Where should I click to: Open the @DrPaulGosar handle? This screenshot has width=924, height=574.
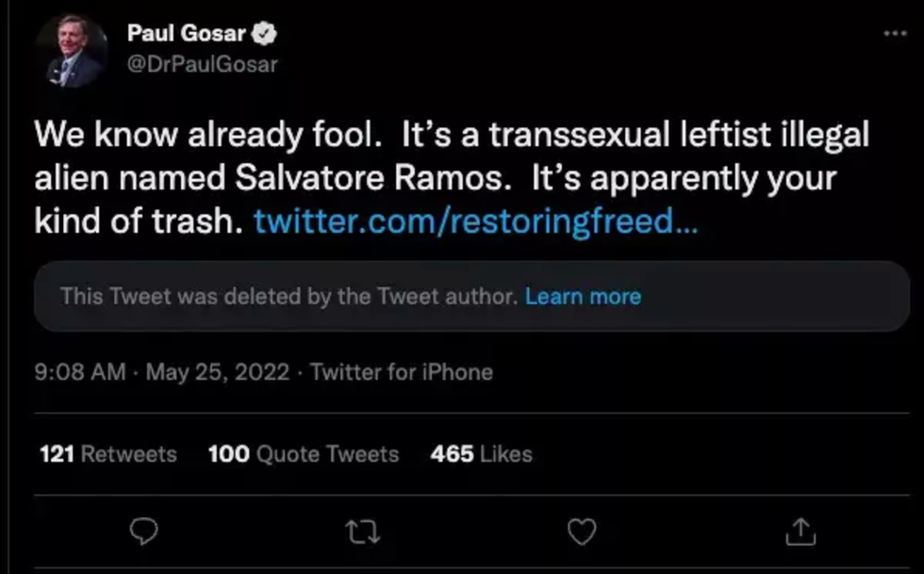pyautogui.click(x=202, y=64)
